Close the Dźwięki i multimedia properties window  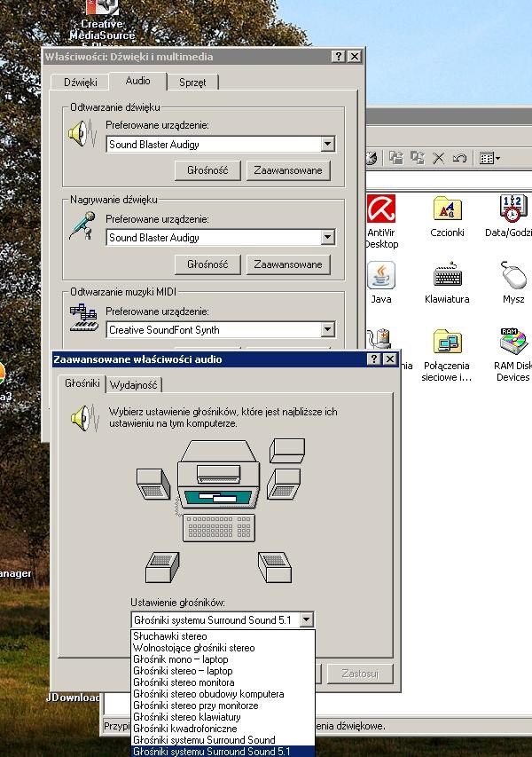click(355, 57)
